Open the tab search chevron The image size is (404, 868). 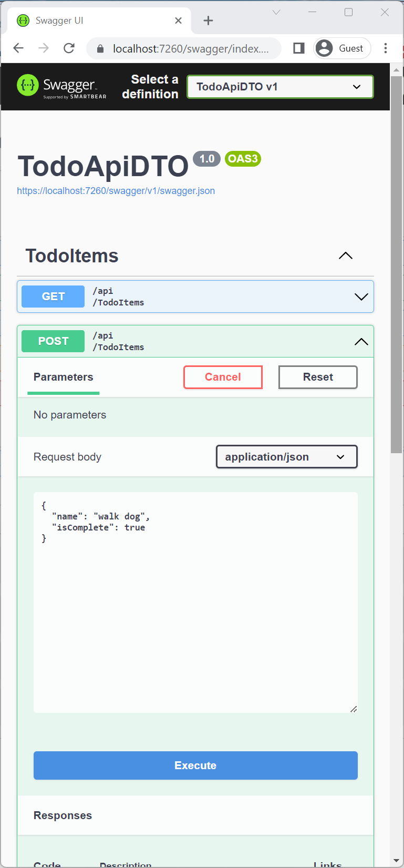276,12
